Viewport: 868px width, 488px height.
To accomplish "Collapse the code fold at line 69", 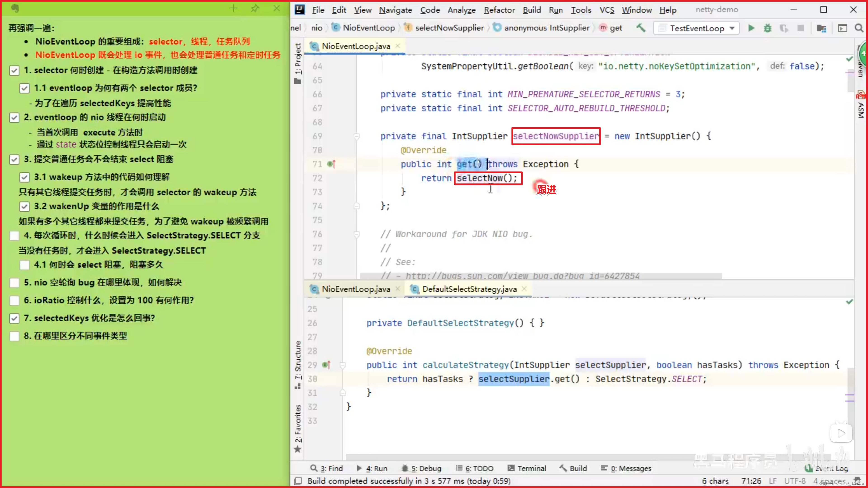I will pos(356,136).
